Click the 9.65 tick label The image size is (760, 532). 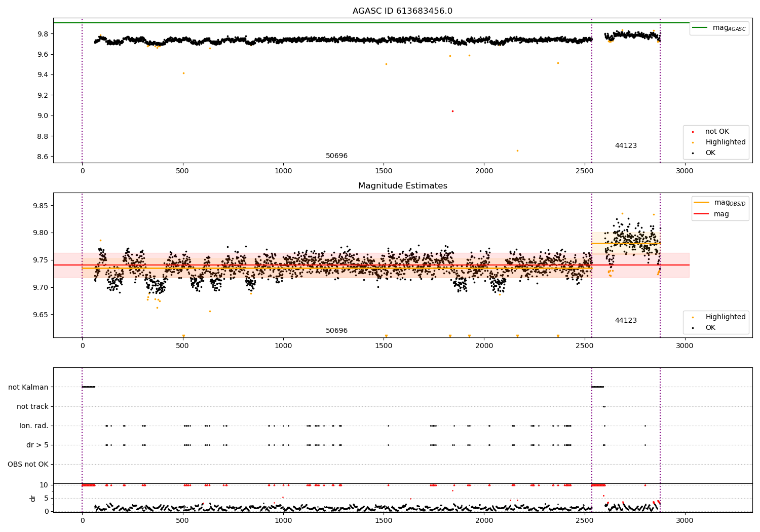click(40, 315)
